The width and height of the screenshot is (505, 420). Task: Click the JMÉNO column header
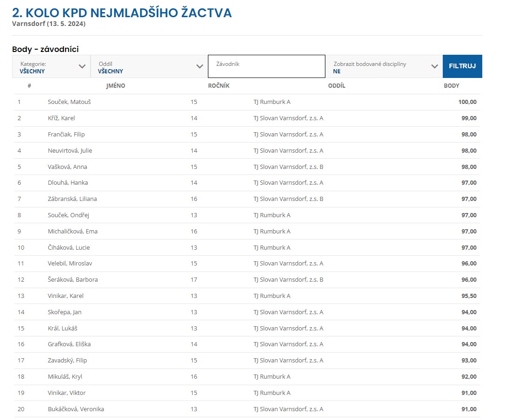click(x=116, y=86)
